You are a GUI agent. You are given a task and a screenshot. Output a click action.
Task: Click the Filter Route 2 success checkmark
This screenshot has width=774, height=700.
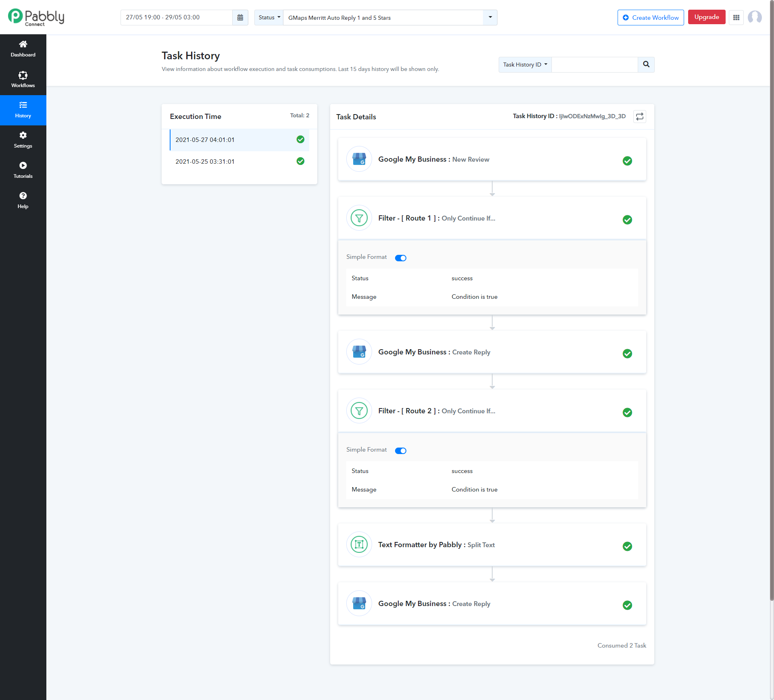pyautogui.click(x=627, y=412)
